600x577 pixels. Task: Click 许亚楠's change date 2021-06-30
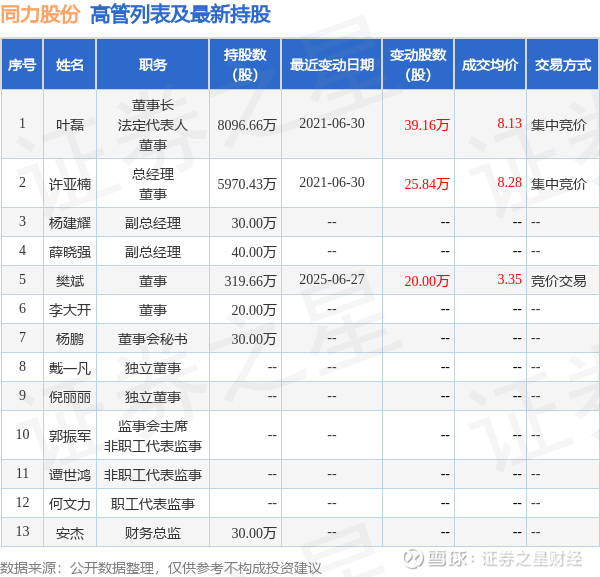[x=332, y=182]
